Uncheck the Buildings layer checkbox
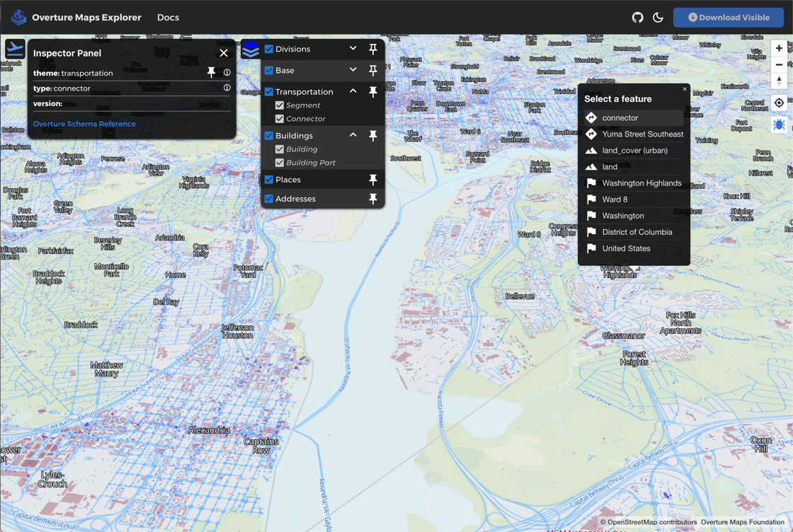Viewport: 793px width, 532px height. (x=269, y=135)
